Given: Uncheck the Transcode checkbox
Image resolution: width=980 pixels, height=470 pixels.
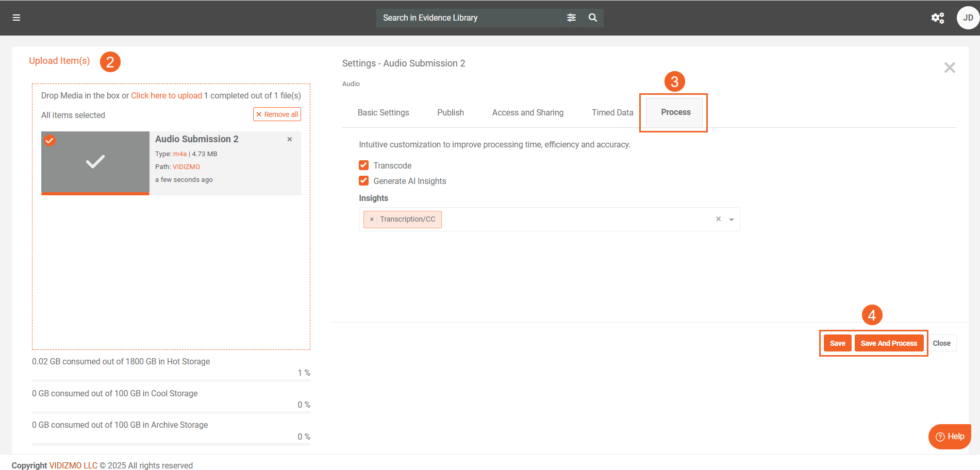Looking at the screenshot, I should (364, 165).
